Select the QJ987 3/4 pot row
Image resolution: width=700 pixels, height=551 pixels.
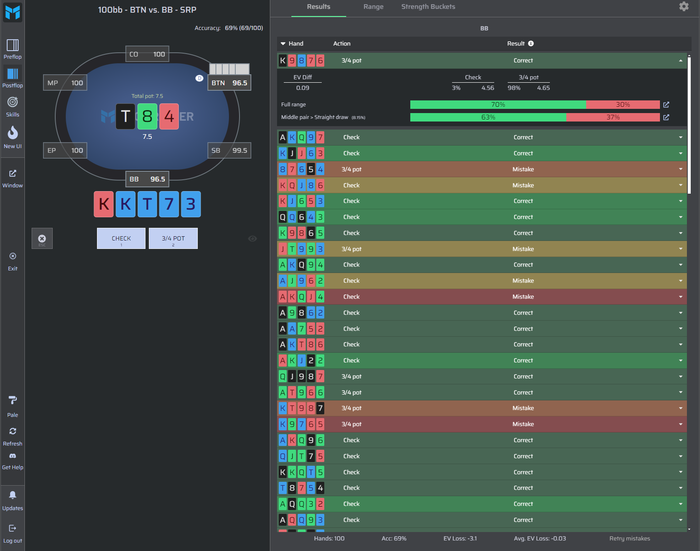tap(482, 376)
